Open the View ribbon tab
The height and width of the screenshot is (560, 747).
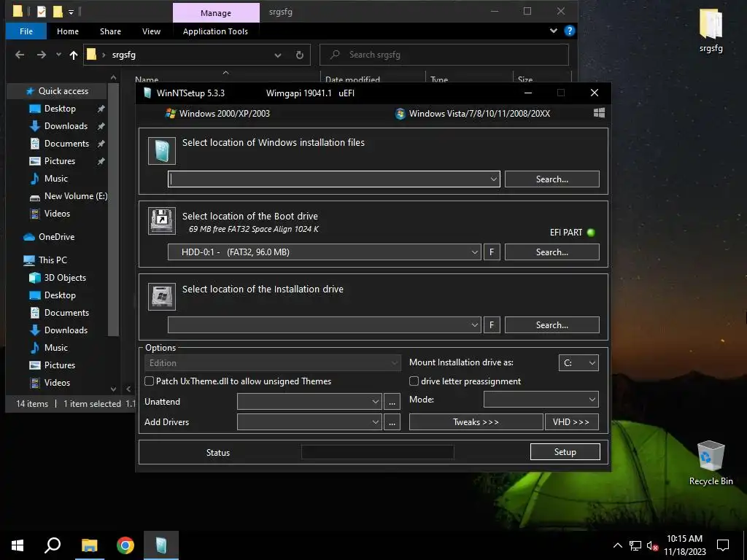151,31
